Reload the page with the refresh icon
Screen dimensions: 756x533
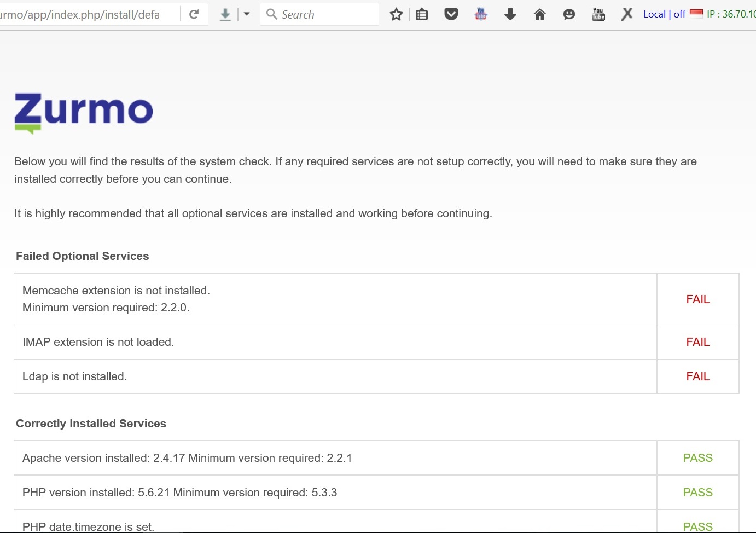pos(194,14)
